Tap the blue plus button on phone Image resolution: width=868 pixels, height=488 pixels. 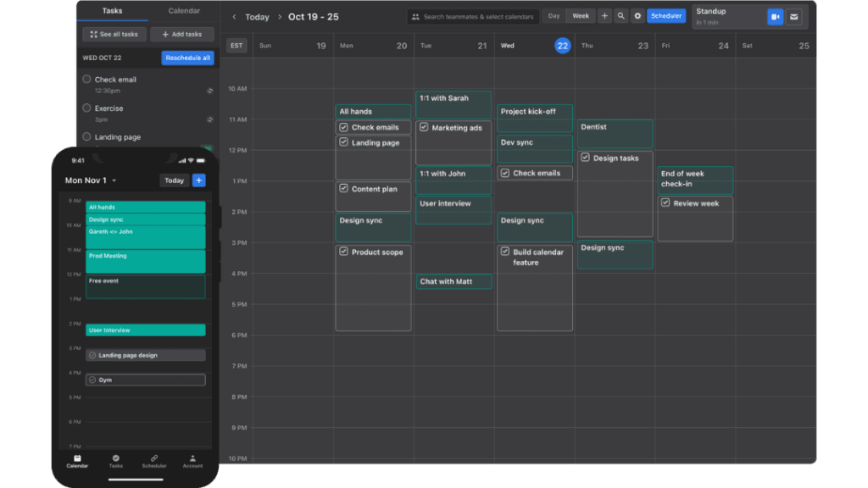(198, 180)
